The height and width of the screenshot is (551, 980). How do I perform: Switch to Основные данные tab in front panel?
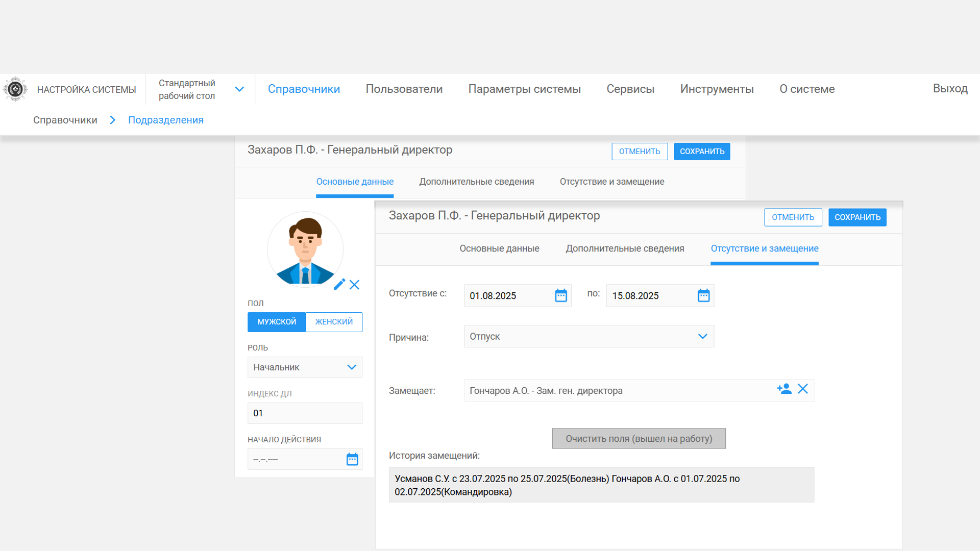(499, 248)
